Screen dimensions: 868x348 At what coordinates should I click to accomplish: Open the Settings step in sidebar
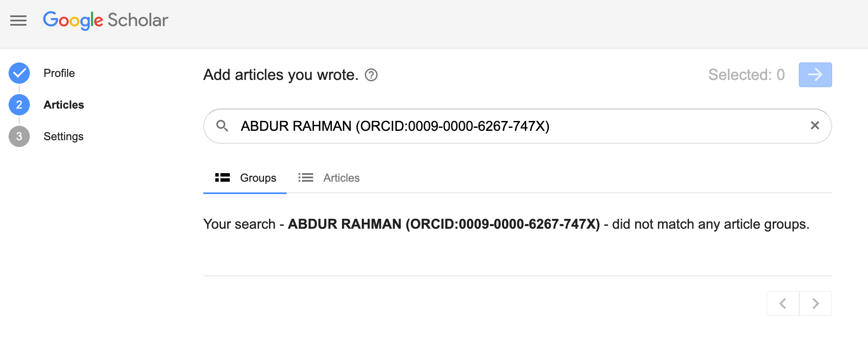[x=63, y=136]
